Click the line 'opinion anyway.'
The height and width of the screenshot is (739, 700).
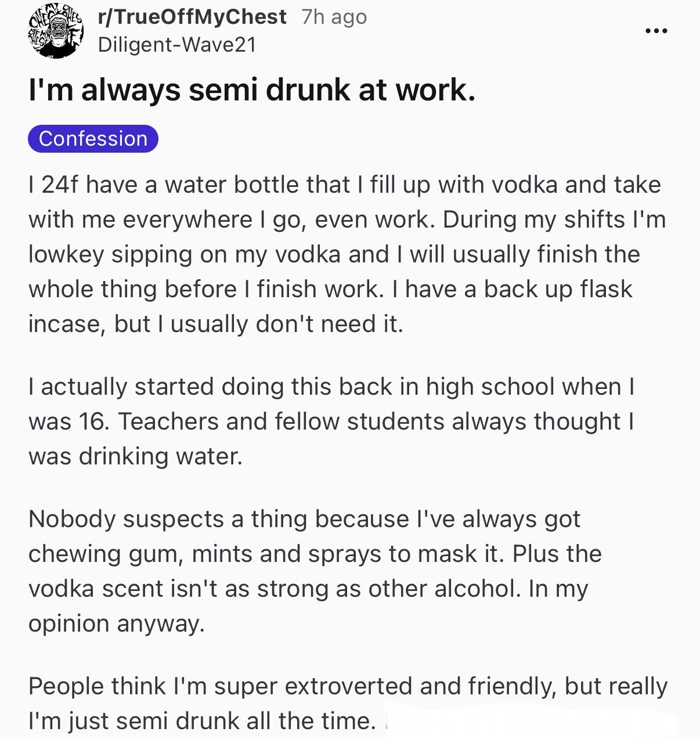pyautogui.click(x=116, y=623)
